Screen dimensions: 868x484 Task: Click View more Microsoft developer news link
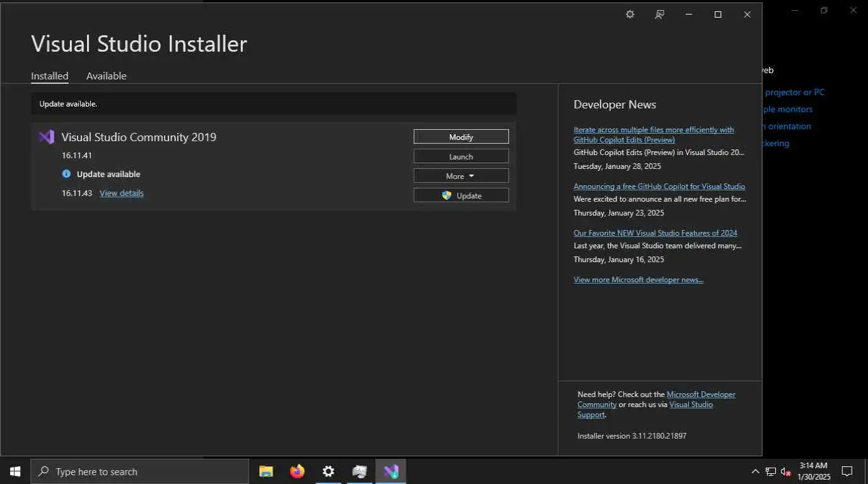638,279
